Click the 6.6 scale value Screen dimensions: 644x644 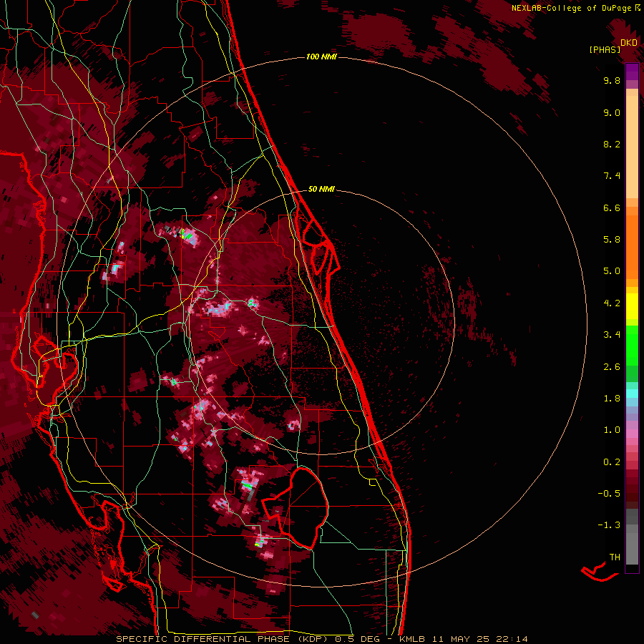click(612, 208)
